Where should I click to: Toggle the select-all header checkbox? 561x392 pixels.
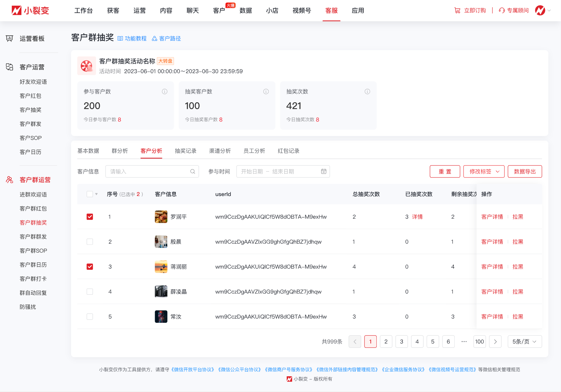tap(90, 194)
